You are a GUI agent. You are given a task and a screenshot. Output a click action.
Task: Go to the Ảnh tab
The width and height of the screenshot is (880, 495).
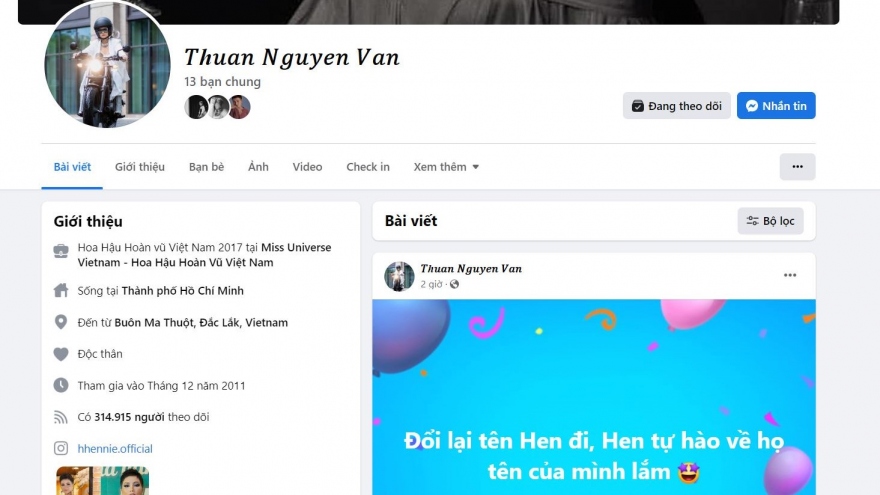258,167
